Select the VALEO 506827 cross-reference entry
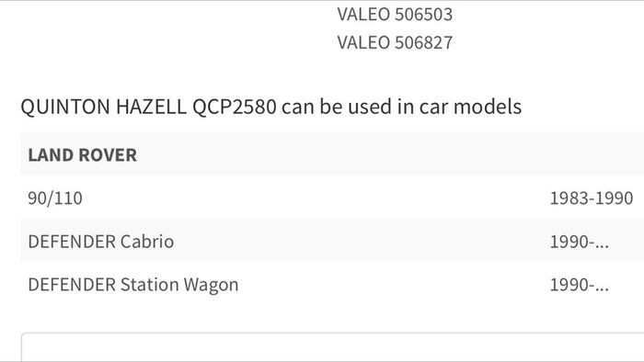This screenshot has width=644, height=362. pyautogui.click(x=395, y=42)
